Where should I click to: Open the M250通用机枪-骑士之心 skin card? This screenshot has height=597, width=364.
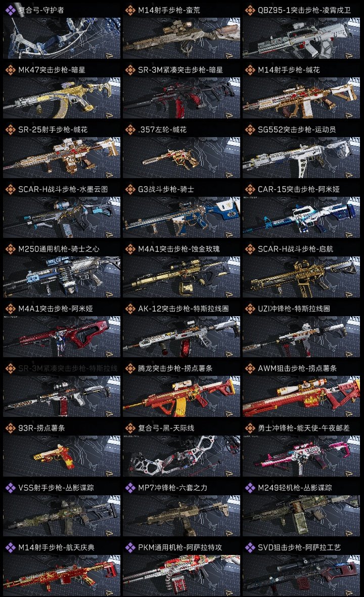pos(62,270)
